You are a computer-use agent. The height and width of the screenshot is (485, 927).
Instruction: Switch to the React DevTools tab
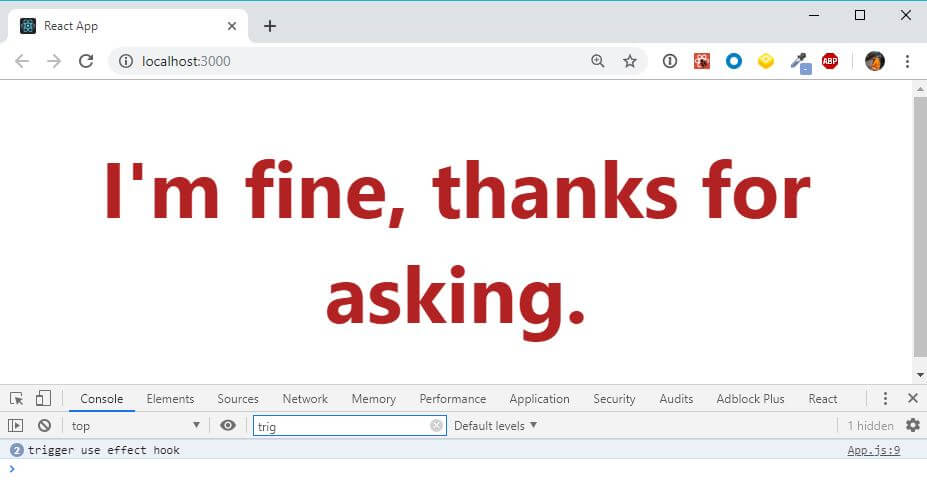coord(822,399)
